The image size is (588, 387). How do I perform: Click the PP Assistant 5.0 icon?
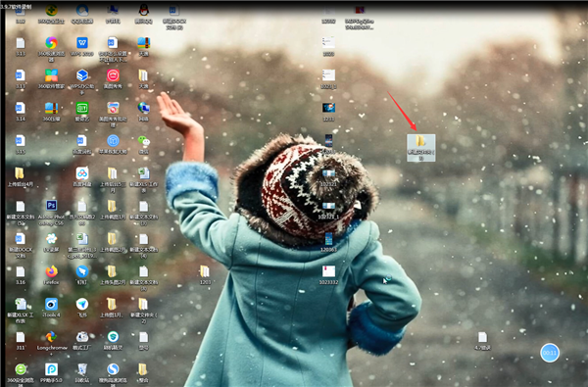coord(51,372)
